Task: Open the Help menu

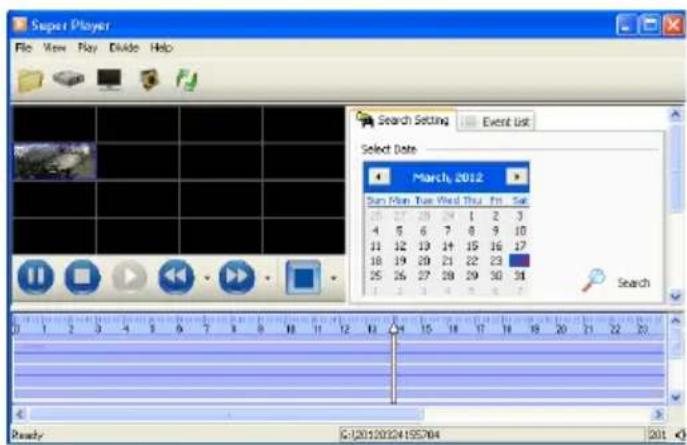Action: (161, 47)
